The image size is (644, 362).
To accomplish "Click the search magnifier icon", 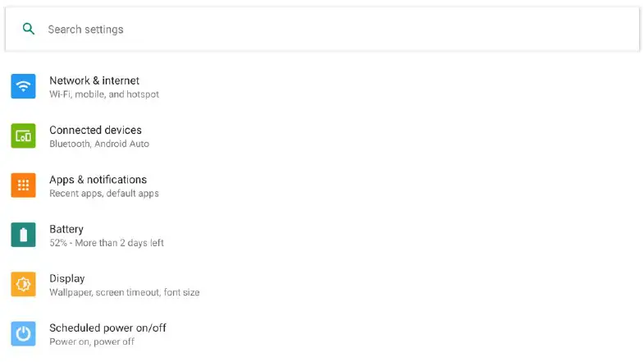I will 29,30.
